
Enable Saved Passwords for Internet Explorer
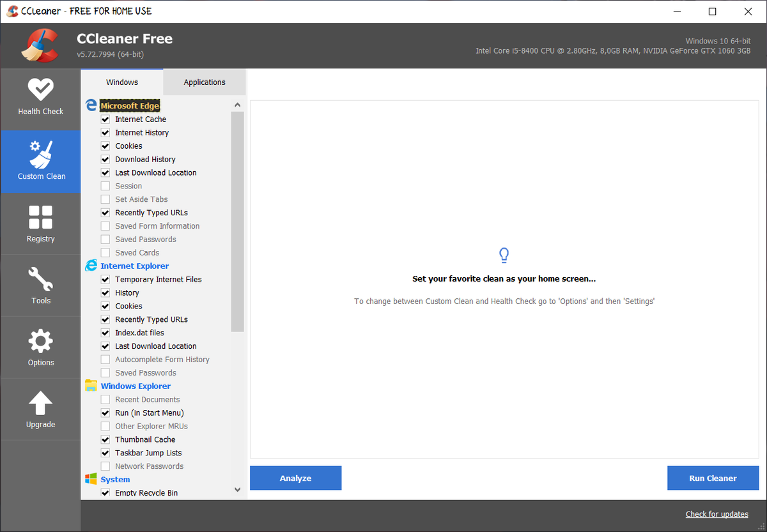tap(105, 372)
